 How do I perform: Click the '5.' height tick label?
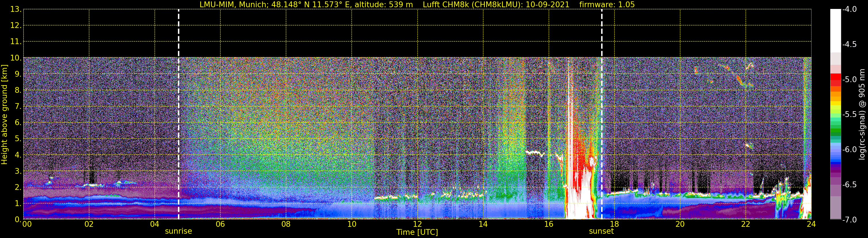(18, 139)
